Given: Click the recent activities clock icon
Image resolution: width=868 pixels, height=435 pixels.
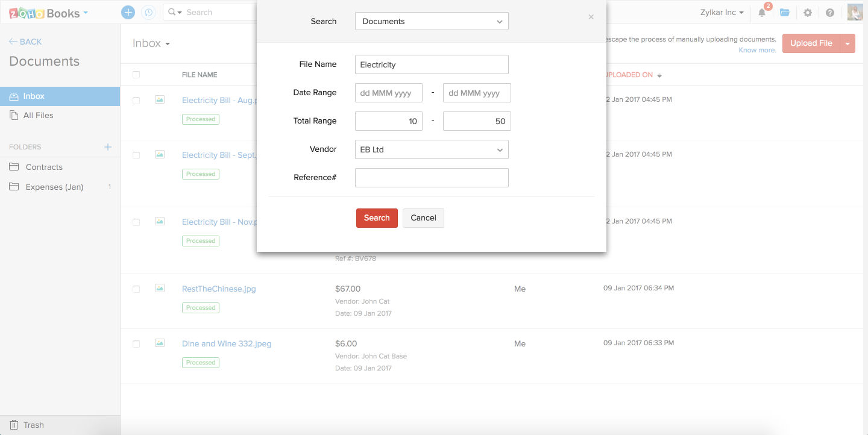Looking at the screenshot, I should (x=149, y=12).
